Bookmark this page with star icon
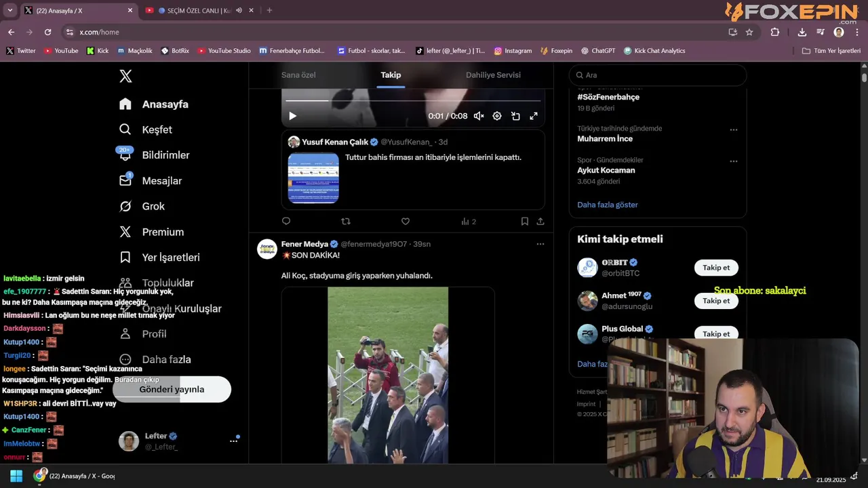Image resolution: width=868 pixels, height=488 pixels. 749,32
